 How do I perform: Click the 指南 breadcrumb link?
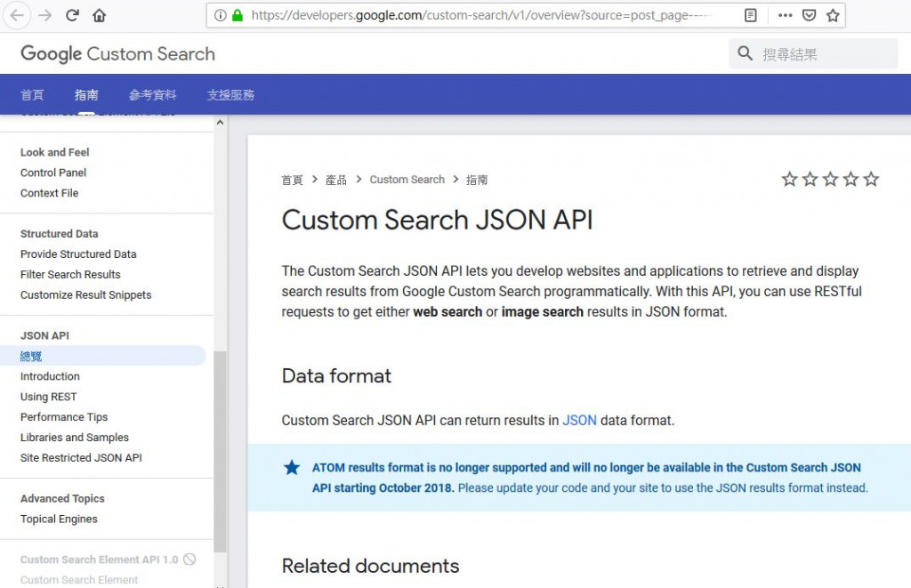(x=477, y=180)
